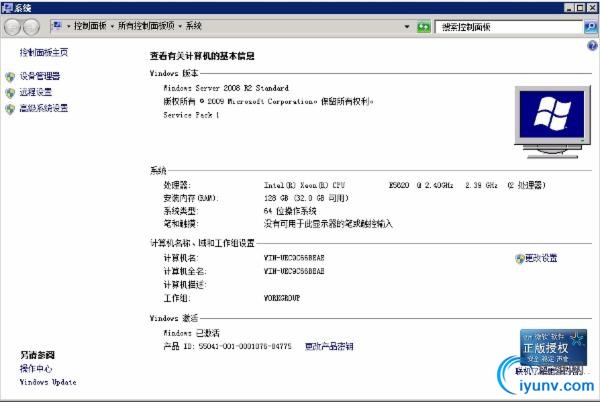Minimize the 系统 window

click(569, 8)
